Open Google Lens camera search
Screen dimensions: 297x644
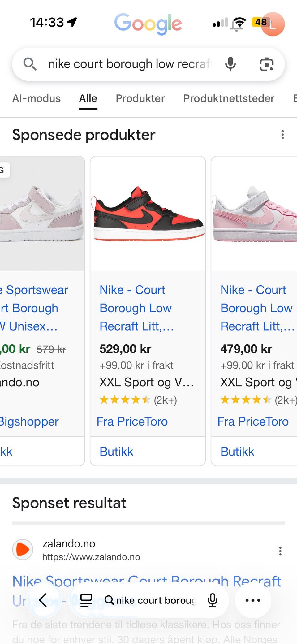(266, 64)
